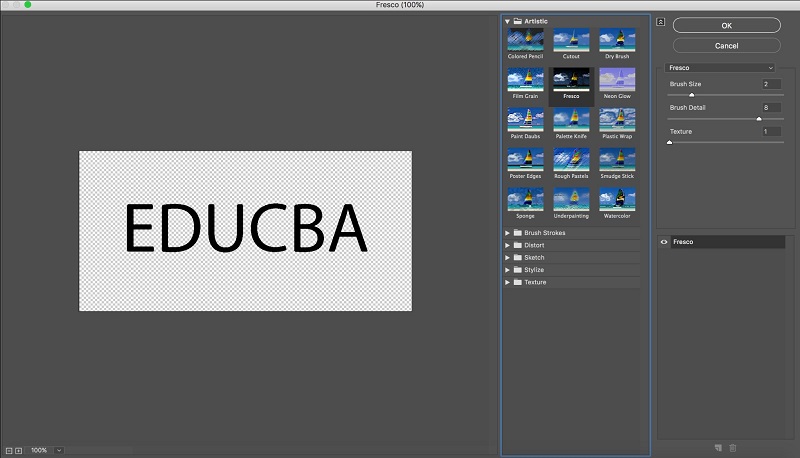Screen dimensions: 800x458
Task: Click the Sketch folder label
Action: click(x=534, y=258)
